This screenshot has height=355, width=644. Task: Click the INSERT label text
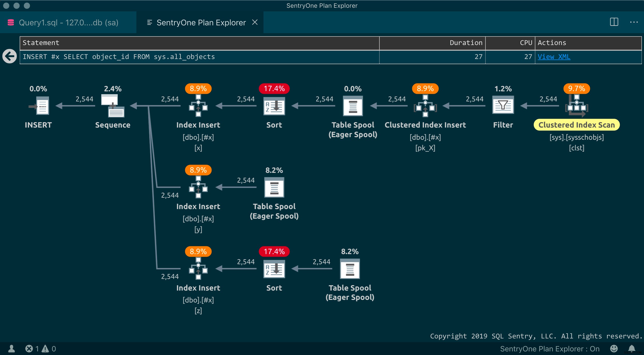point(38,125)
